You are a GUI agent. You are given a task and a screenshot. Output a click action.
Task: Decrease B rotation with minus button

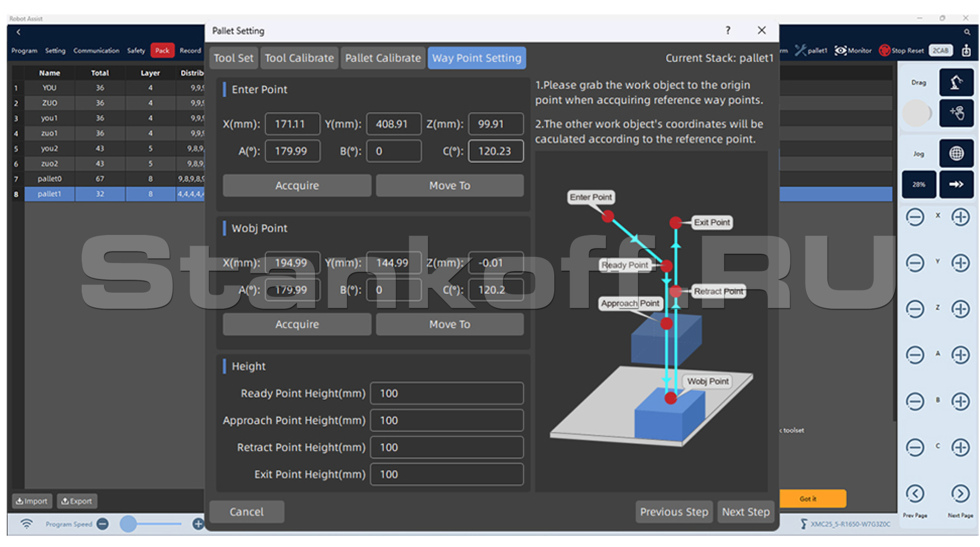(x=915, y=401)
